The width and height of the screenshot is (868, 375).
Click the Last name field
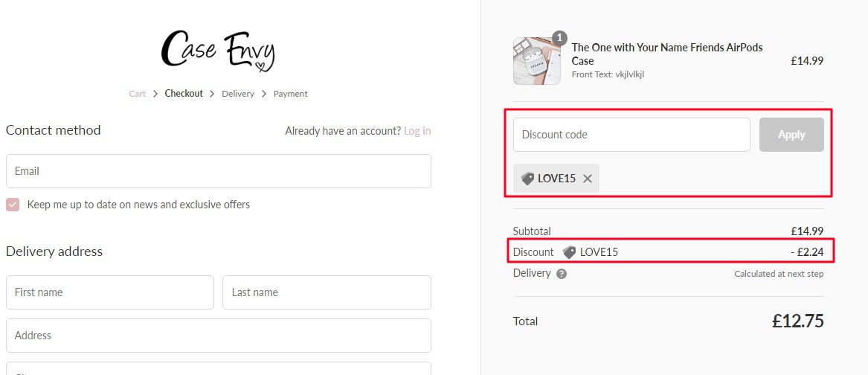coord(327,292)
